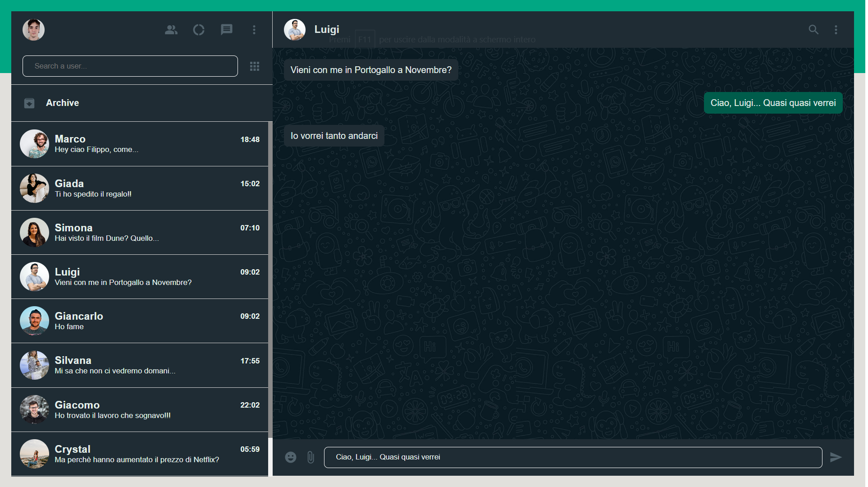Select Giada's conversation

(140, 188)
